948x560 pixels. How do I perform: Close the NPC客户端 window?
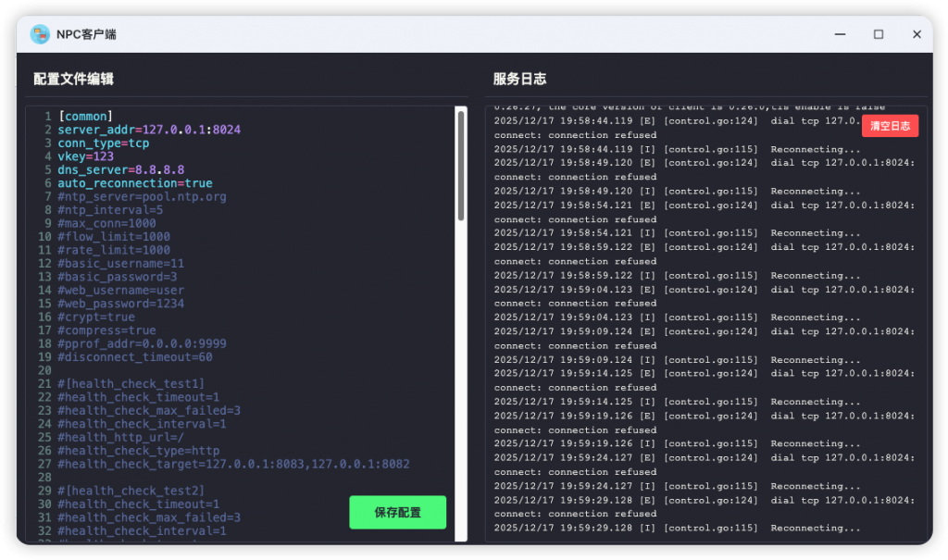917,34
